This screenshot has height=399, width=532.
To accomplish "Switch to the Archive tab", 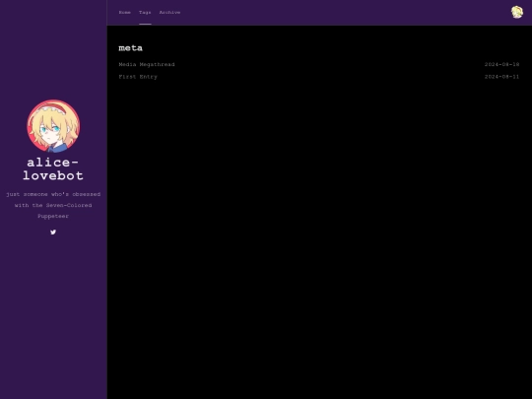I will [x=169, y=12].
